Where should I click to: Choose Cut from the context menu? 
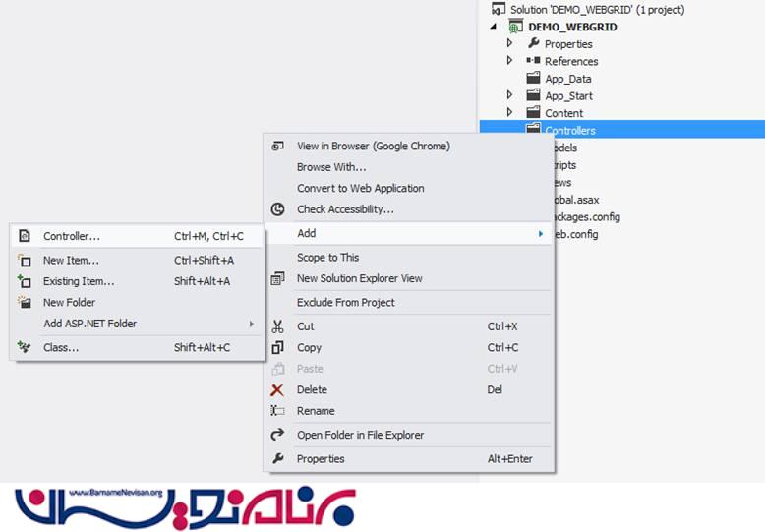click(408, 326)
